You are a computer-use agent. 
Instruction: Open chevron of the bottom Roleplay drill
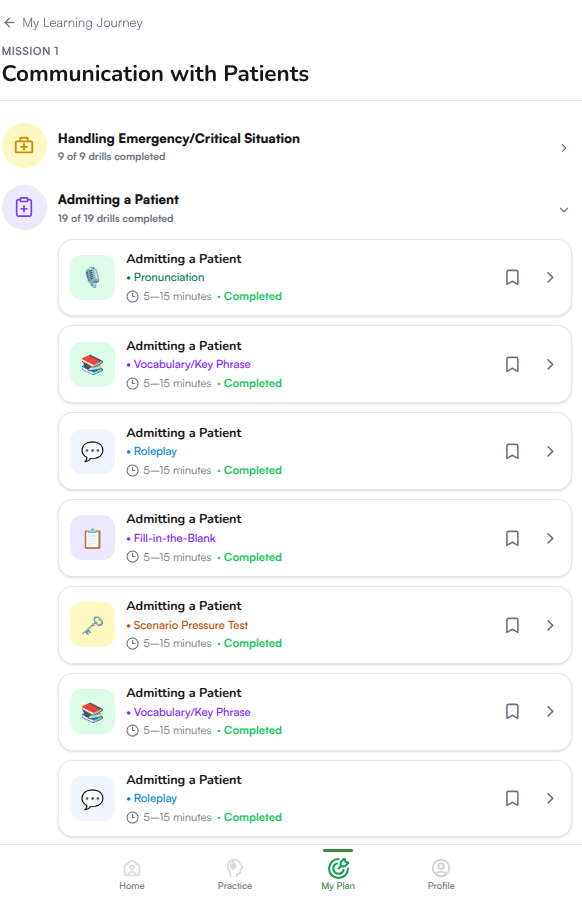tap(550, 798)
